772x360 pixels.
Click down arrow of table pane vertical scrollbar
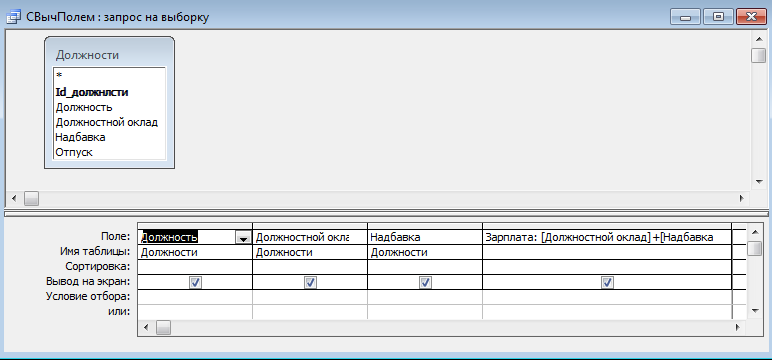759,181
